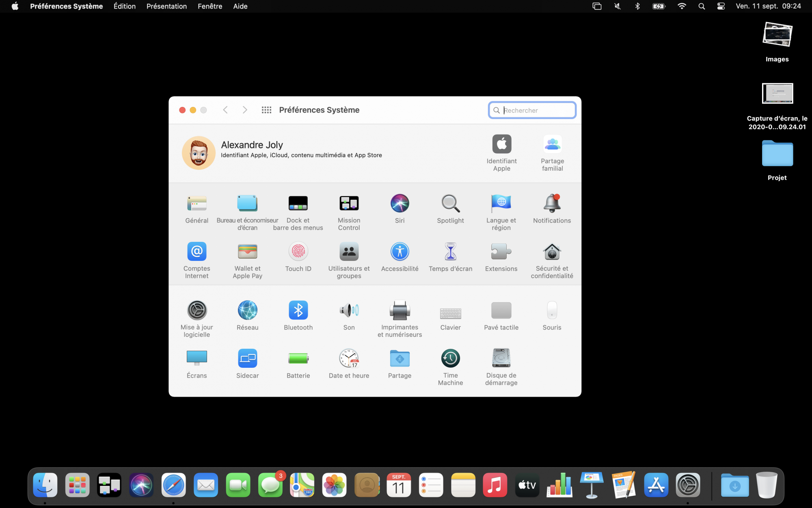Open the Apple menu

click(x=15, y=6)
